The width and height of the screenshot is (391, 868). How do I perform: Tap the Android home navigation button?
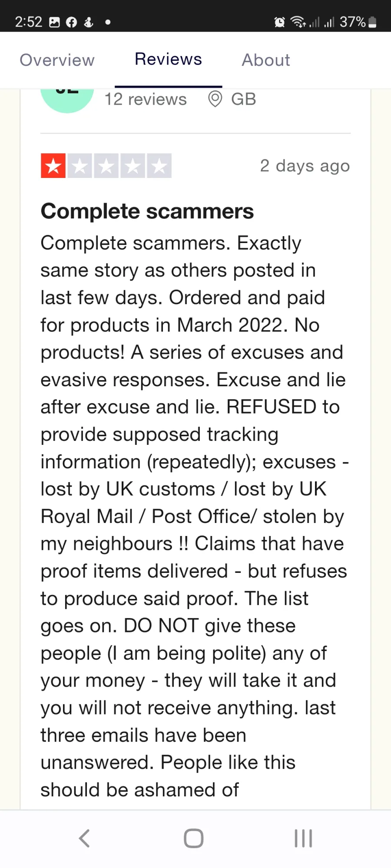tap(194, 838)
